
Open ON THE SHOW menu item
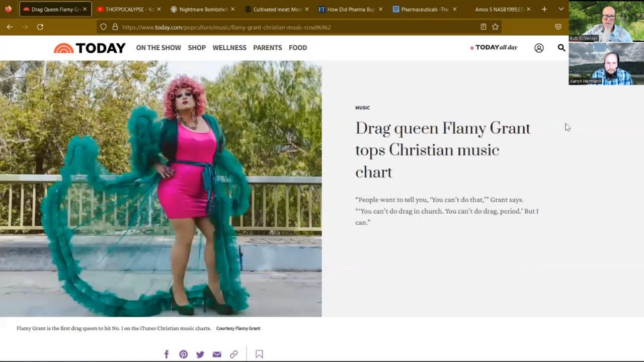click(x=158, y=48)
